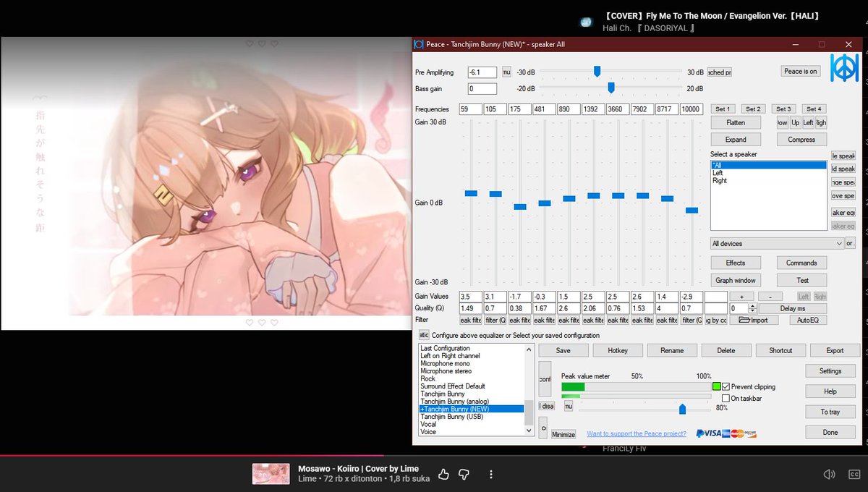The width and height of the screenshot is (868, 492).
Task: Select Set 1 preset button
Action: point(722,109)
